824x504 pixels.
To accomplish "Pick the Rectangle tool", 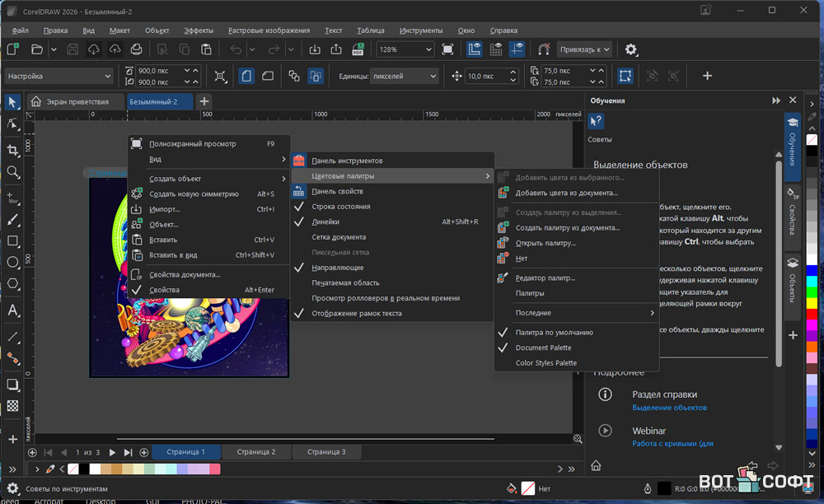I will (12, 241).
